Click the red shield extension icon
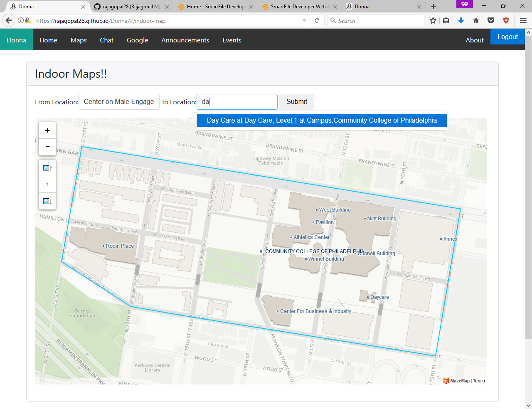The image size is (532, 409). [x=506, y=20]
